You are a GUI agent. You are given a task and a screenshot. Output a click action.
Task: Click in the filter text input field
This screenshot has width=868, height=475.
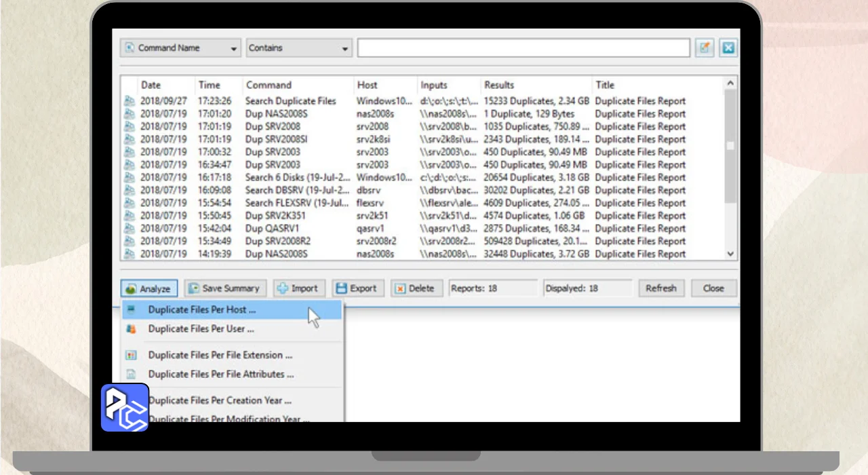point(523,48)
